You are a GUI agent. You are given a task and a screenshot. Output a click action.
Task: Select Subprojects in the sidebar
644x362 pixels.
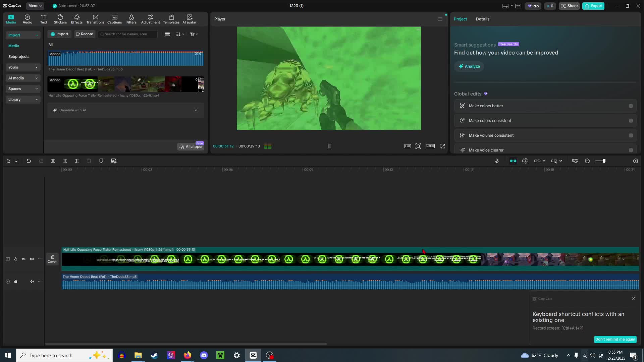click(19, 57)
